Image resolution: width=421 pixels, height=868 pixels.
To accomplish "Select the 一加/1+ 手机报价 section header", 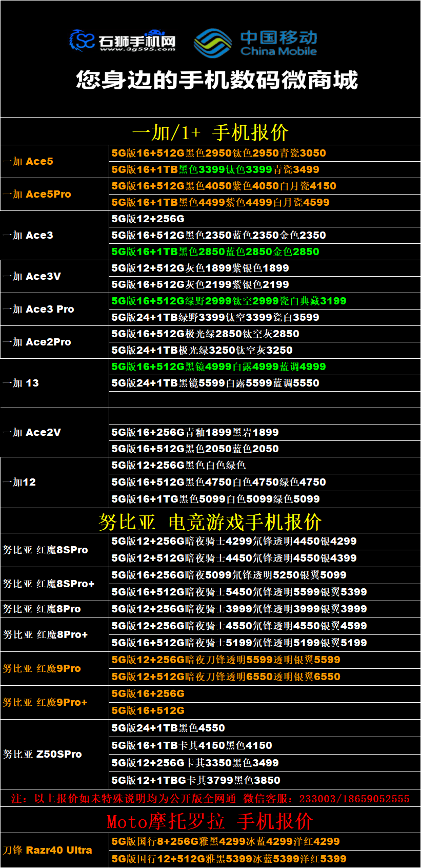I will (x=210, y=132).
